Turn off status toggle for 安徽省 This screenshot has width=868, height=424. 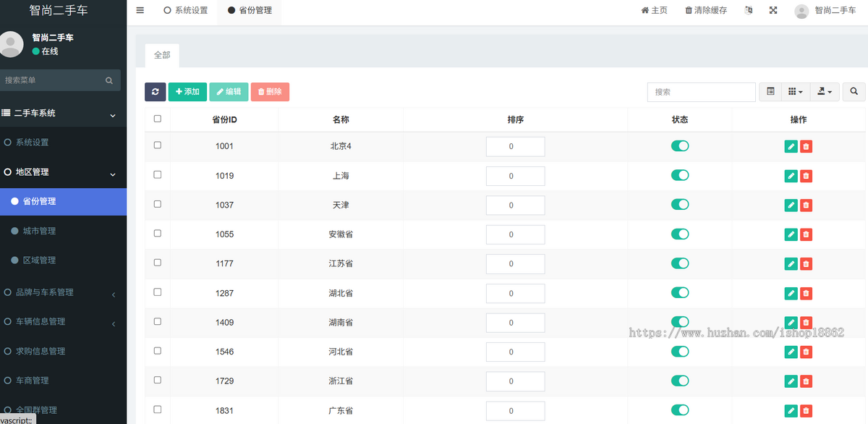(680, 234)
